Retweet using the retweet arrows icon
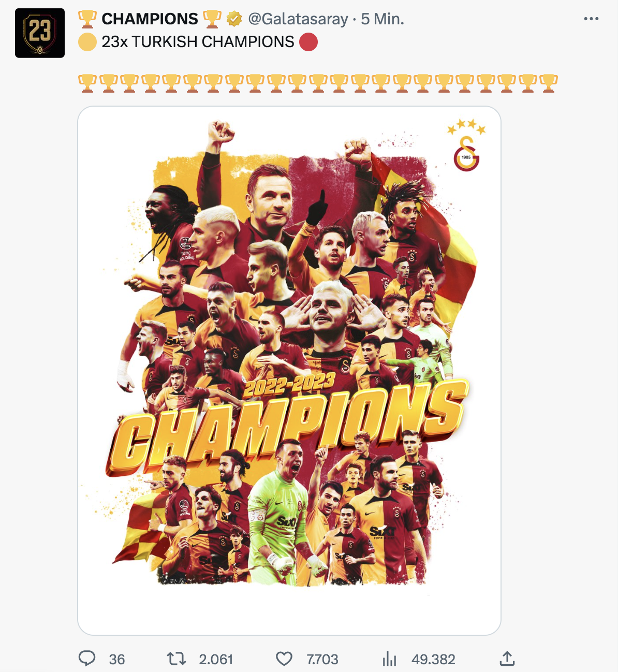Screen dimensions: 618x672 [x=176, y=659]
